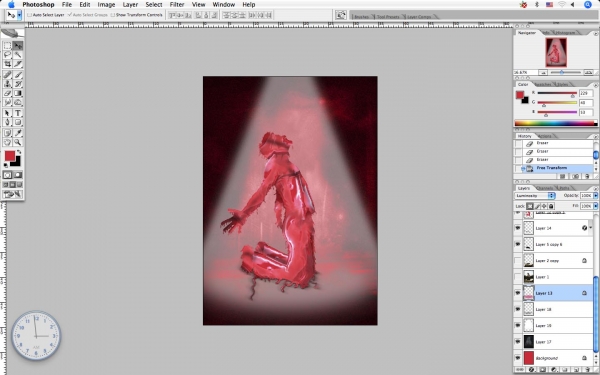Select the Slice tool
The image size is (600, 375).
click(18, 64)
